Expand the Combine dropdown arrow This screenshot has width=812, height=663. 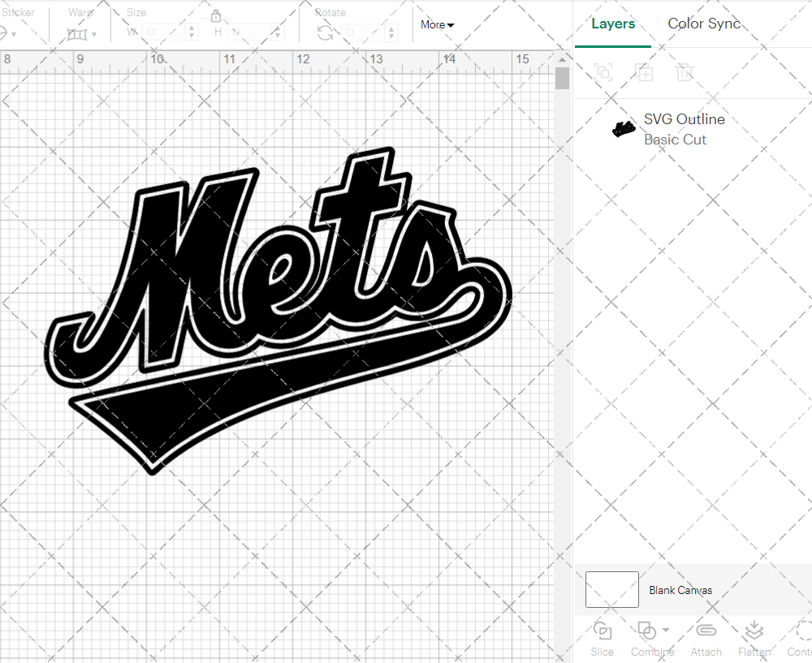666,630
